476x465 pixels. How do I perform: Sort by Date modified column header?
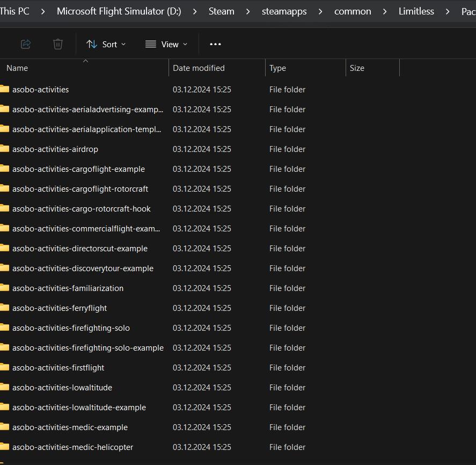click(x=199, y=68)
